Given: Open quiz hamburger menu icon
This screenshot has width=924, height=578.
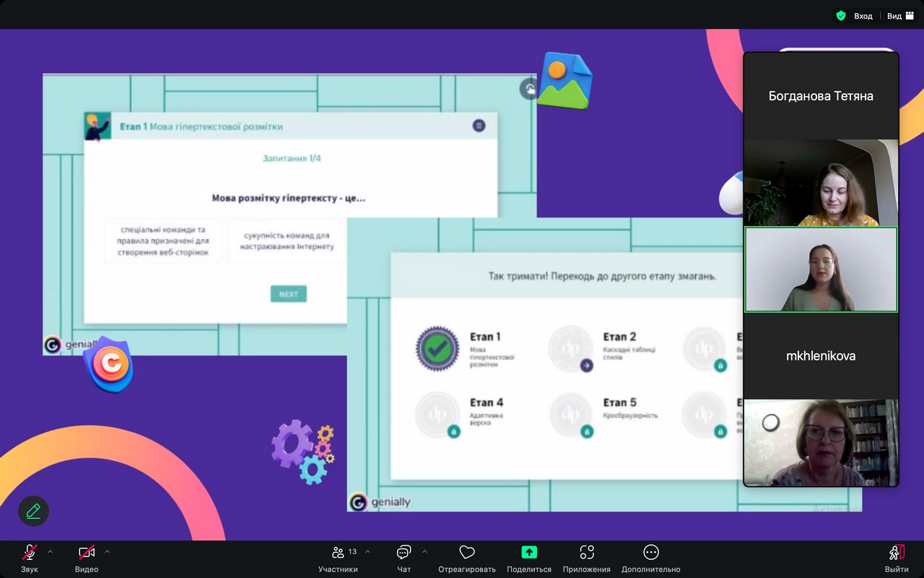Looking at the screenshot, I should 479,126.
